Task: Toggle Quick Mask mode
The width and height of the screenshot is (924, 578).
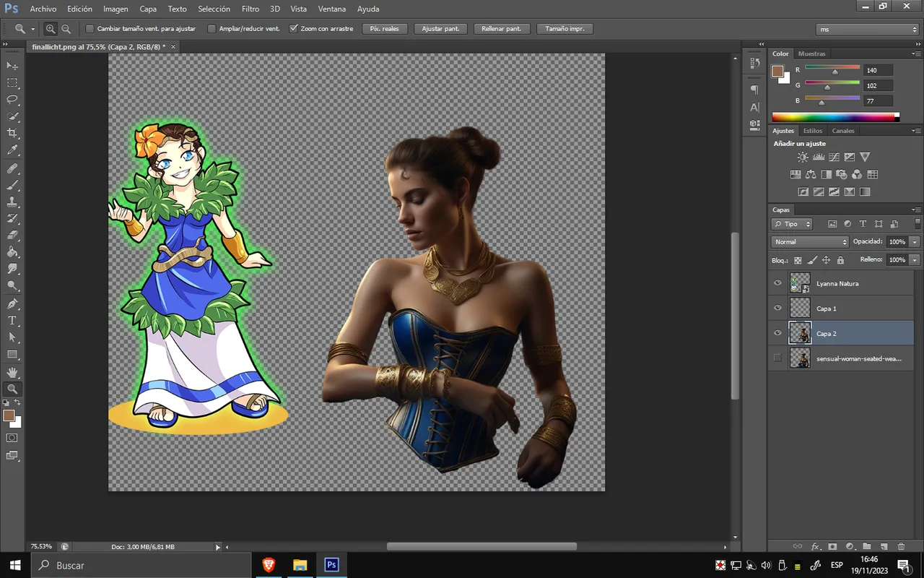Action: [12, 438]
